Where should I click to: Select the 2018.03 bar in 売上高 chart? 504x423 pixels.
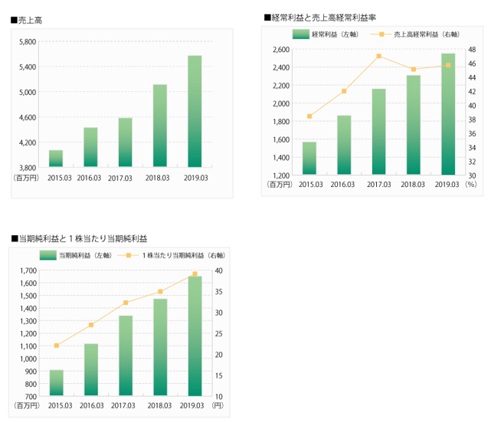160,126
